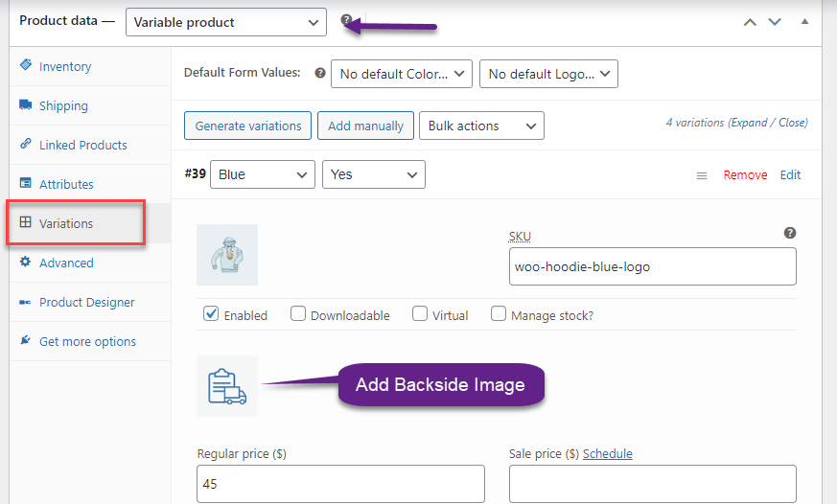Click the help icon next to Default Form Values
The image size is (837, 504).
click(320, 73)
